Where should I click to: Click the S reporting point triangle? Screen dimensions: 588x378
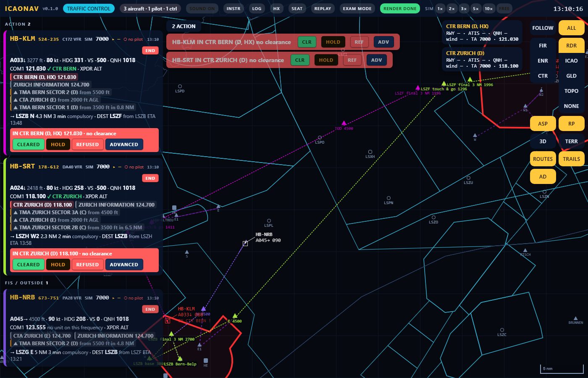[187, 252]
